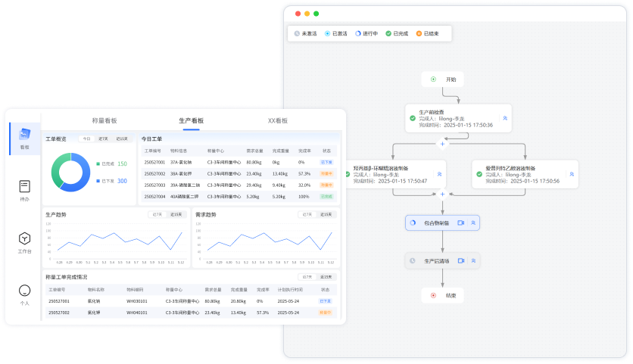The image size is (633, 364).
Task: Click the 结束 end node
Action: click(x=443, y=295)
